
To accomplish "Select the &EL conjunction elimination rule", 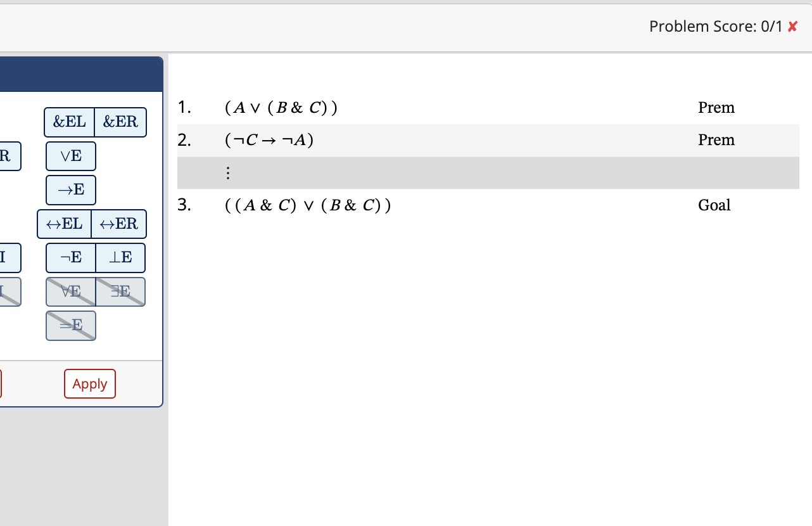I will click(69, 122).
